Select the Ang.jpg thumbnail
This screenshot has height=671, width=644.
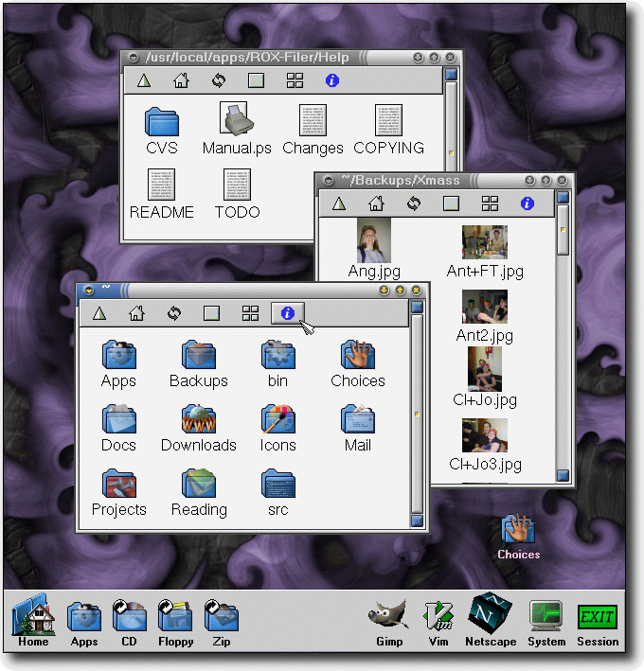coord(374,248)
